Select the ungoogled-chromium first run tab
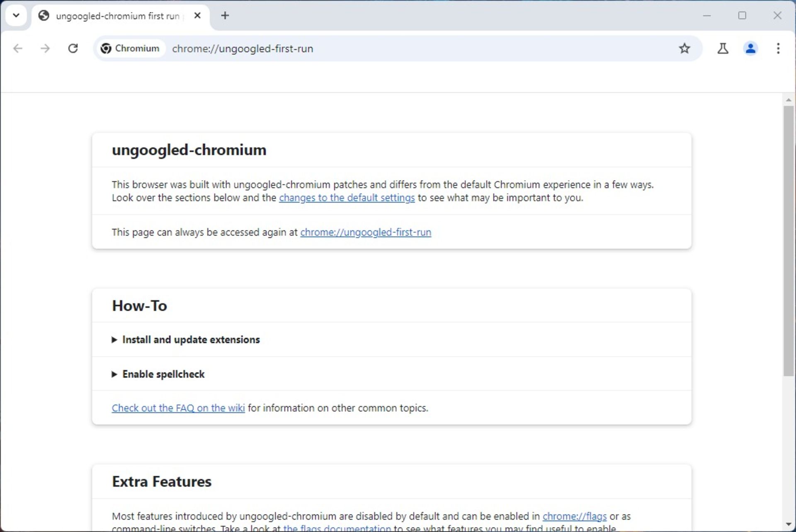The height and width of the screenshot is (532, 796). (x=120, y=16)
